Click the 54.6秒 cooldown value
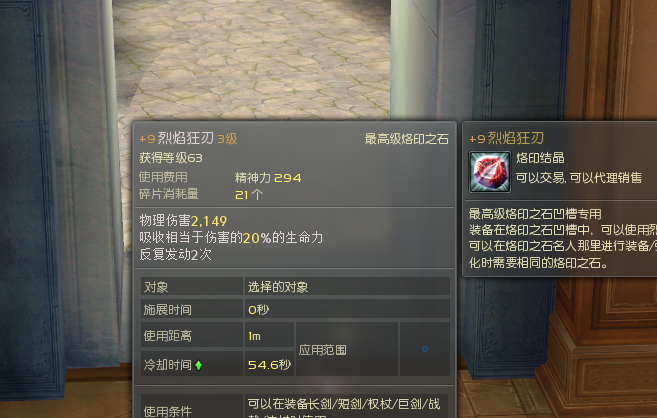 269,365
